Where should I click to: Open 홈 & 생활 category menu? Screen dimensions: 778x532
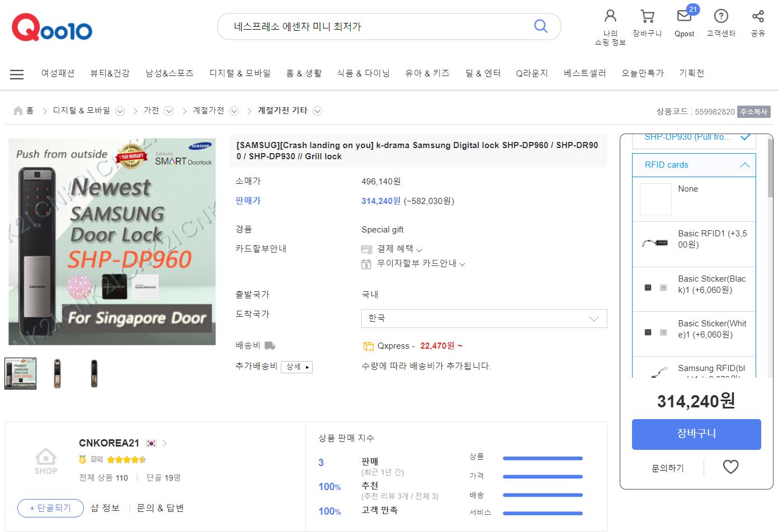[304, 73]
